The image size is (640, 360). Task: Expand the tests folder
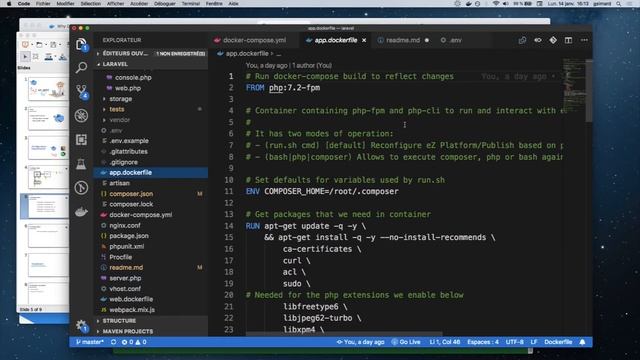pos(116,109)
